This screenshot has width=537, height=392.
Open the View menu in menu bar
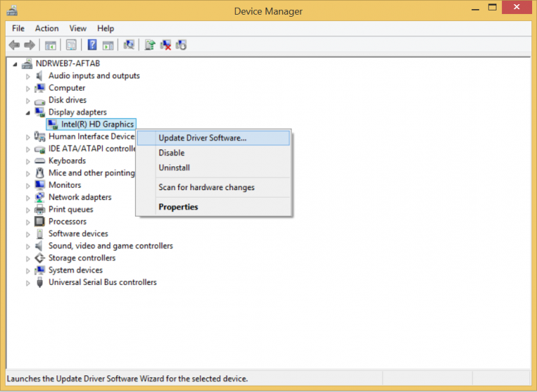point(78,29)
